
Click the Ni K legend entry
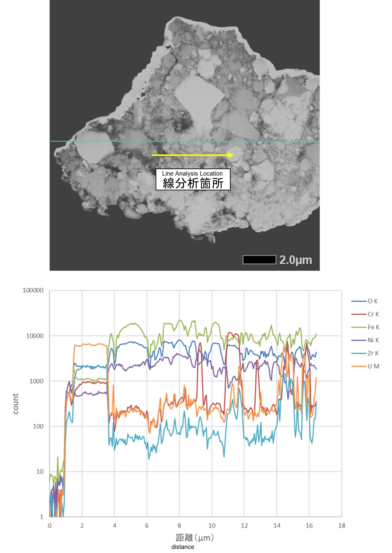click(x=365, y=340)
